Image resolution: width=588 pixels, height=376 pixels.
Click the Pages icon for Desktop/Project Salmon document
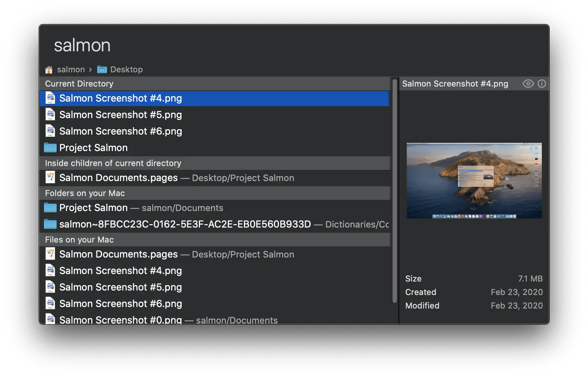tap(50, 178)
